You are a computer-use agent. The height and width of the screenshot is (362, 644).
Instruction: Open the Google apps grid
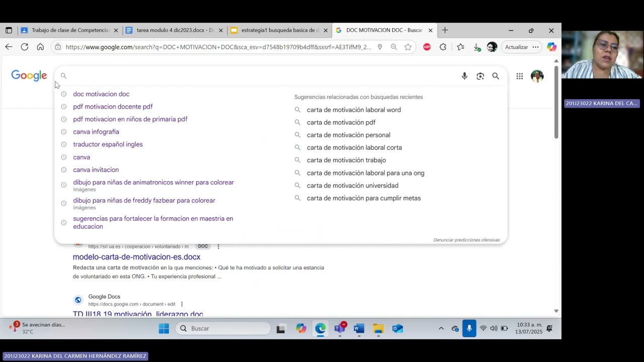pyautogui.click(x=520, y=76)
